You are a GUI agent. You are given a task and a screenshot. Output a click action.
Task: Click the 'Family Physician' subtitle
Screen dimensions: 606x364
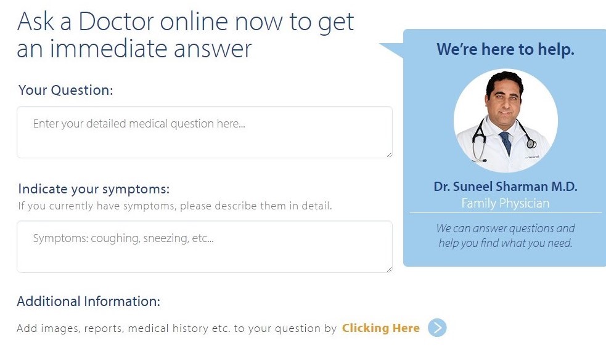(x=506, y=203)
